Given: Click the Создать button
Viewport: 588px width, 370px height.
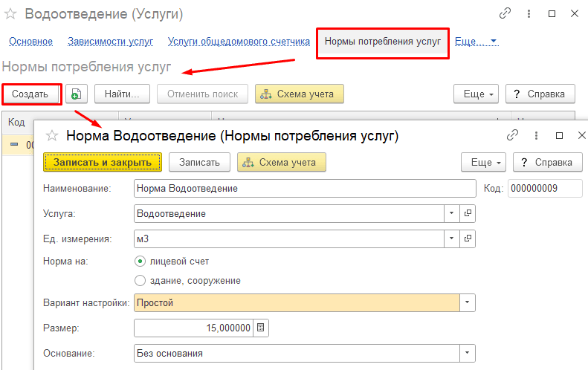Looking at the screenshot, I should (30, 94).
